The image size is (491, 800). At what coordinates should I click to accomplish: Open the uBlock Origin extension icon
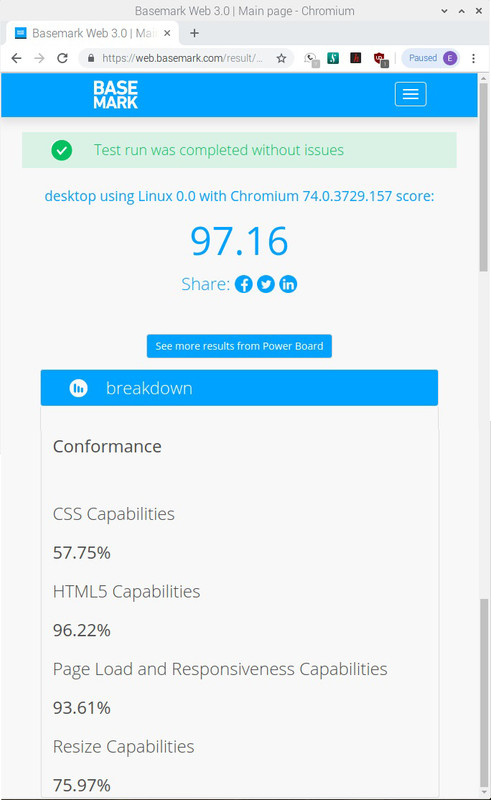pos(380,59)
